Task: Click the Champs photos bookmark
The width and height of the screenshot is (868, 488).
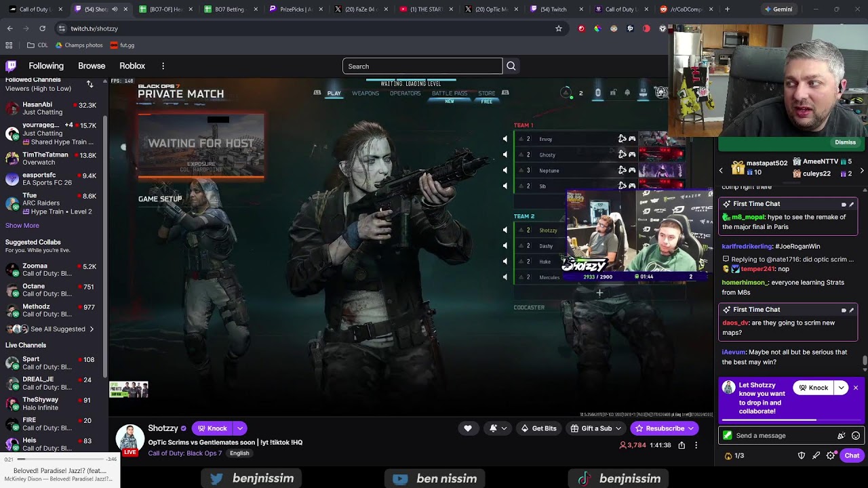Action: pyautogui.click(x=79, y=45)
